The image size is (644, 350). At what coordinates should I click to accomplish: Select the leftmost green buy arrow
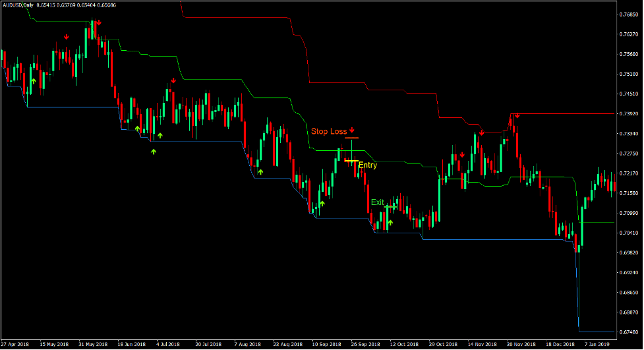point(34,80)
